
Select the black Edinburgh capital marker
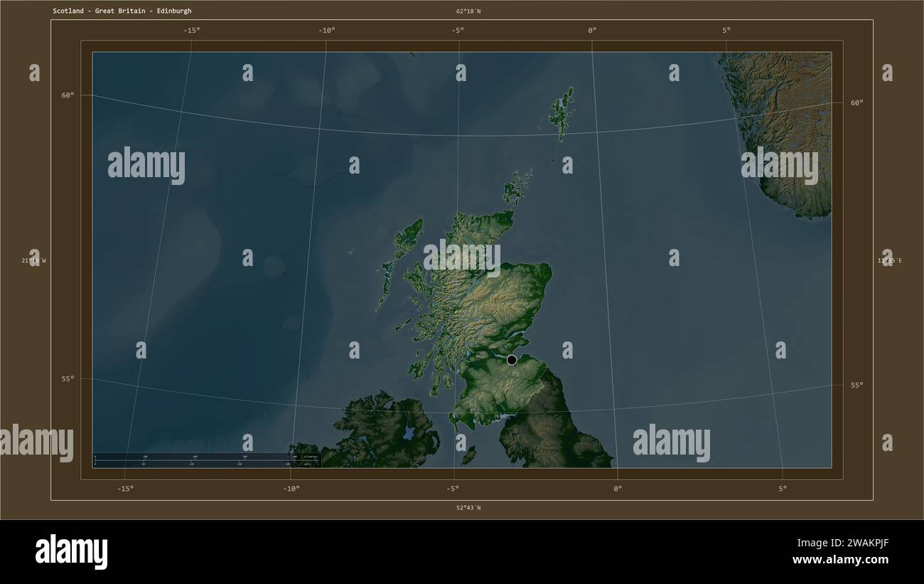512,360
